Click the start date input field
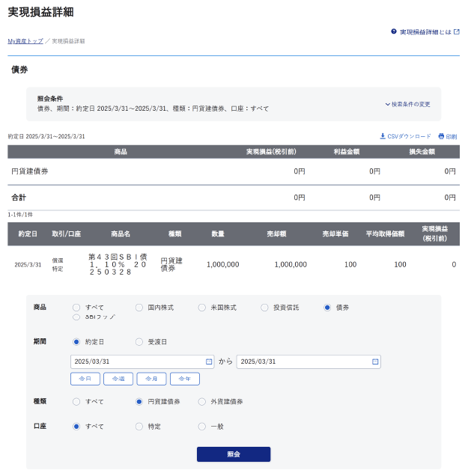The height and width of the screenshot is (476, 471). pos(135,361)
